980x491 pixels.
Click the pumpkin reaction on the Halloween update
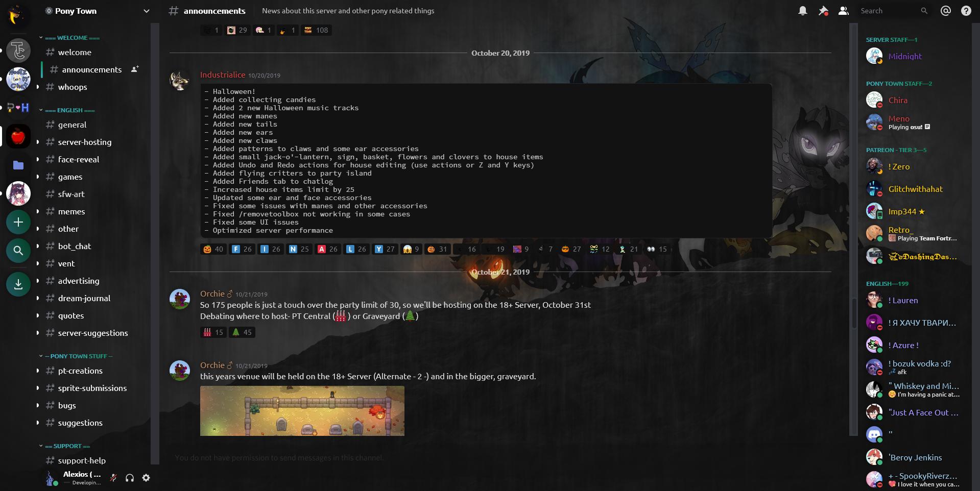click(x=212, y=249)
